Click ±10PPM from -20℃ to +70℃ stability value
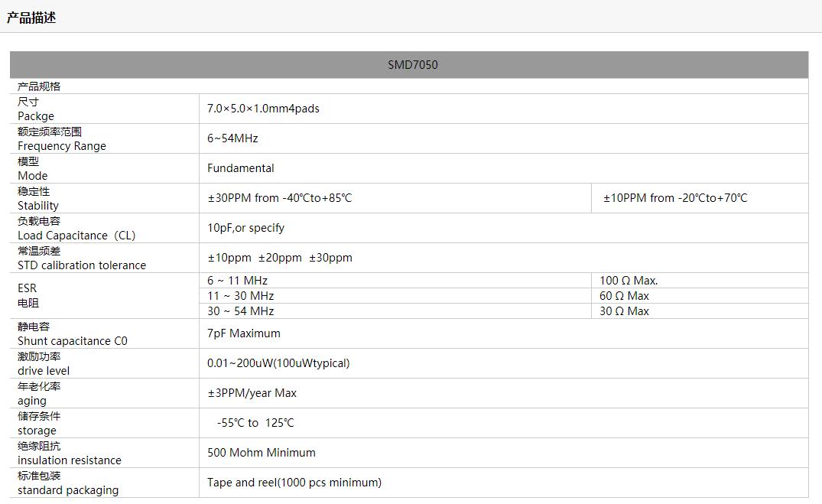Image resolution: width=822 pixels, height=504 pixels. 675,198
